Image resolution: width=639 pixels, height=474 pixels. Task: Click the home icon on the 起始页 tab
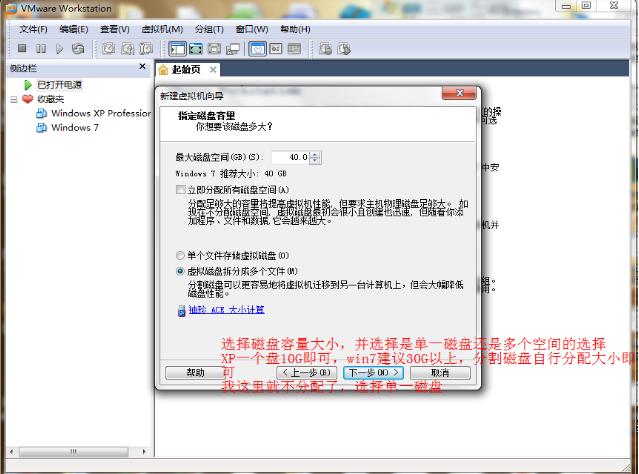tap(163, 70)
